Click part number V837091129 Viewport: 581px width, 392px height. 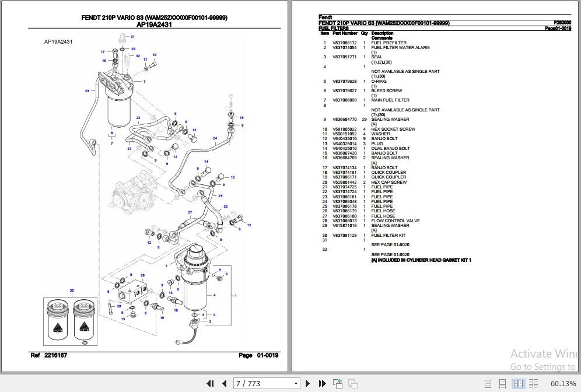click(x=344, y=235)
